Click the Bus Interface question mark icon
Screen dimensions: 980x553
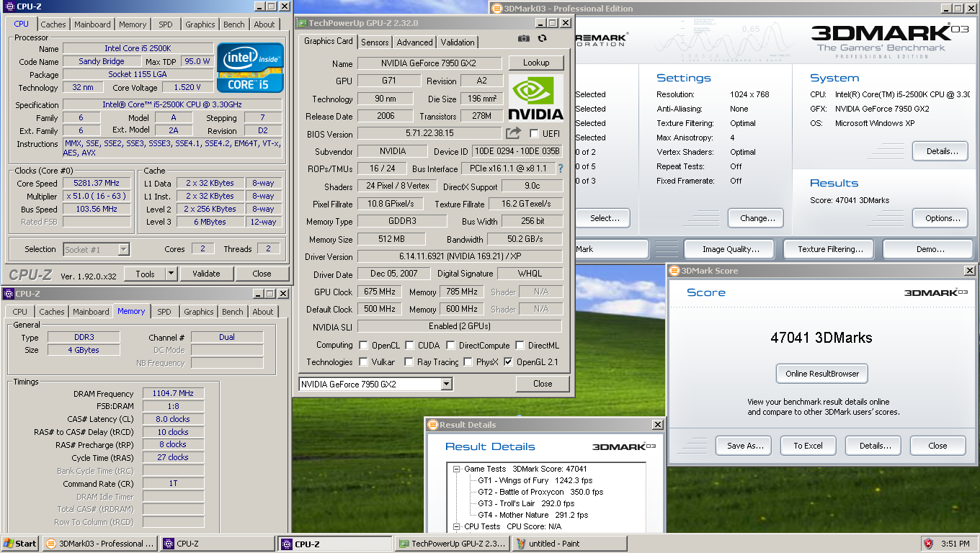(561, 168)
